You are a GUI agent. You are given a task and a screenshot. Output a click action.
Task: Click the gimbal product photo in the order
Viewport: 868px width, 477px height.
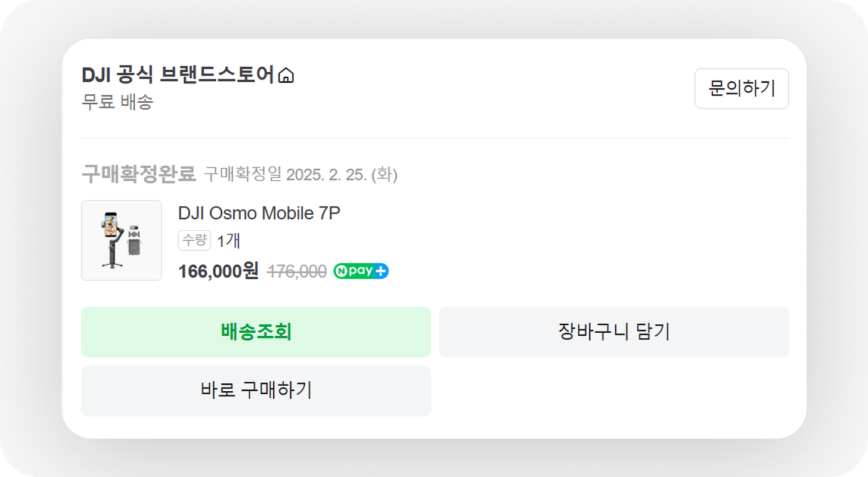pos(121,240)
